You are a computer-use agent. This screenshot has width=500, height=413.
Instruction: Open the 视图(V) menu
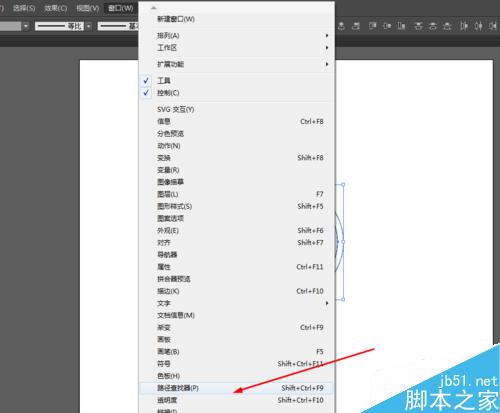click(87, 8)
